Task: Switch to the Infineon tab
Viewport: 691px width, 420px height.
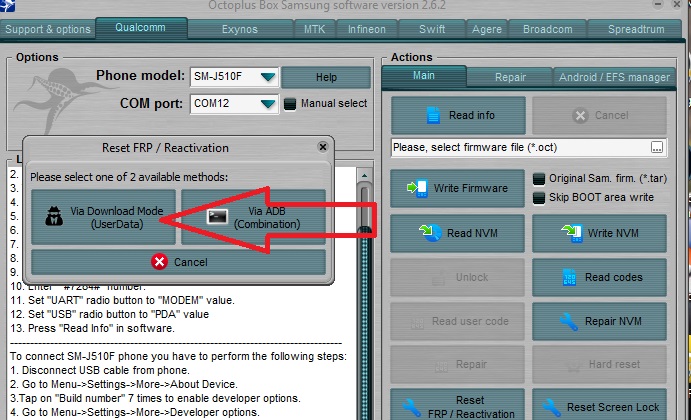Action: pyautogui.click(x=367, y=29)
